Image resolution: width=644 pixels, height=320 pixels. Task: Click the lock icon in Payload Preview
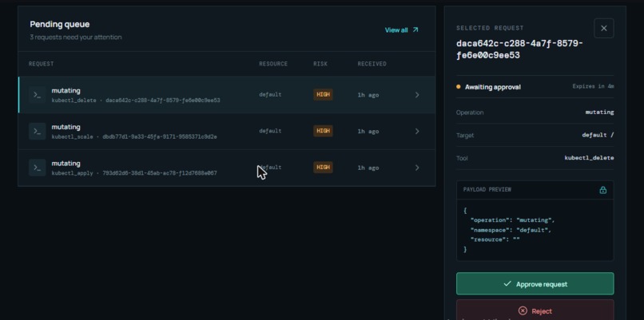click(602, 190)
